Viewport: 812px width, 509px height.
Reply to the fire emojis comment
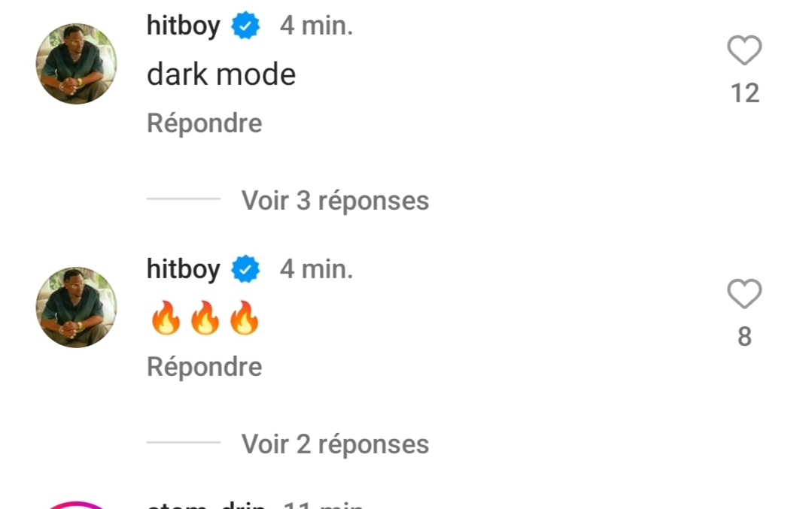coord(205,367)
